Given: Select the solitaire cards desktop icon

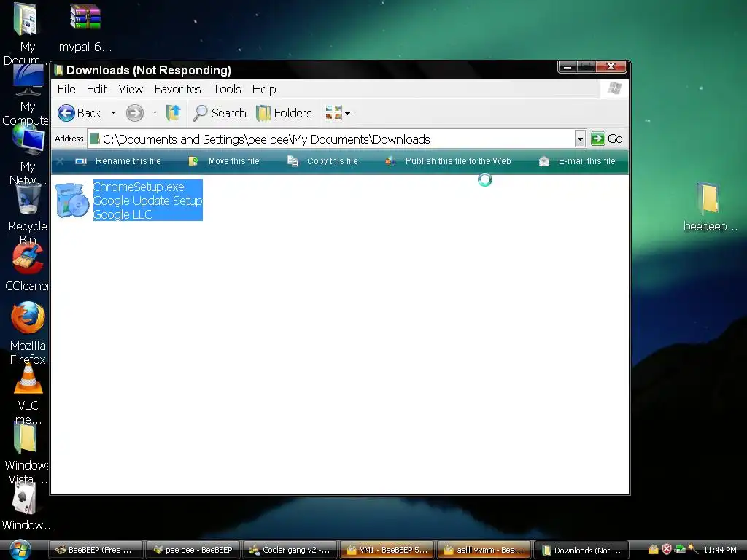Looking at the screenshot, I should click(x=25, y=498).
